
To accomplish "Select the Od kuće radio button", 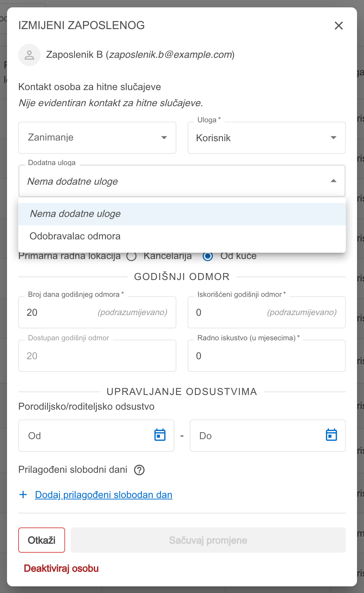I will pyautogui.click(x=208, y=257).
